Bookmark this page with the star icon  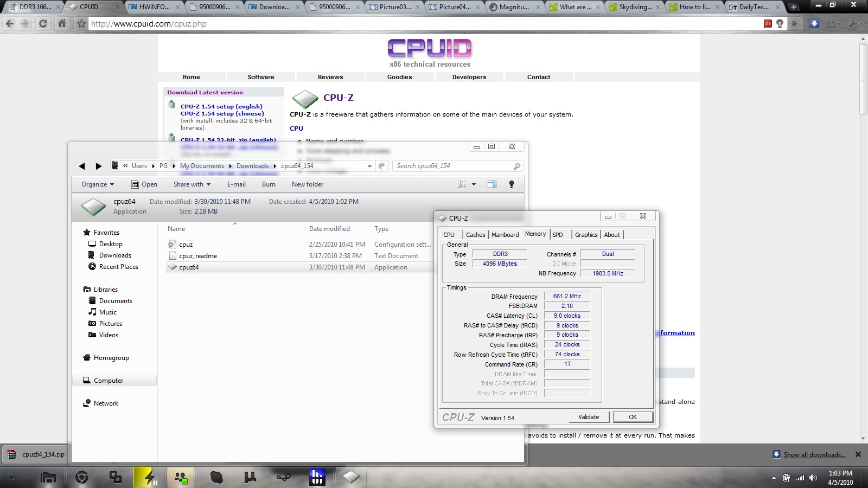pos(81,24)
